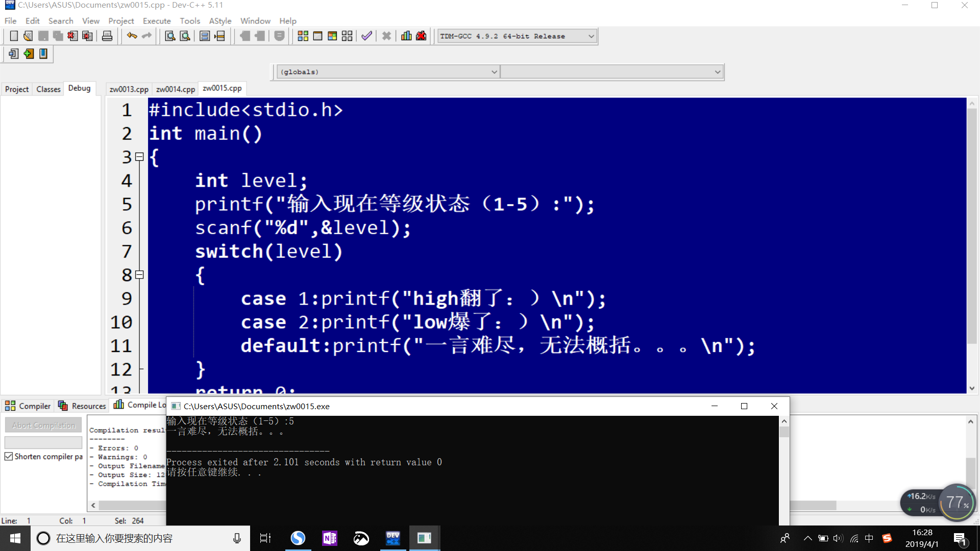Collapse the switch block fold at line 8

pos(139,275)
